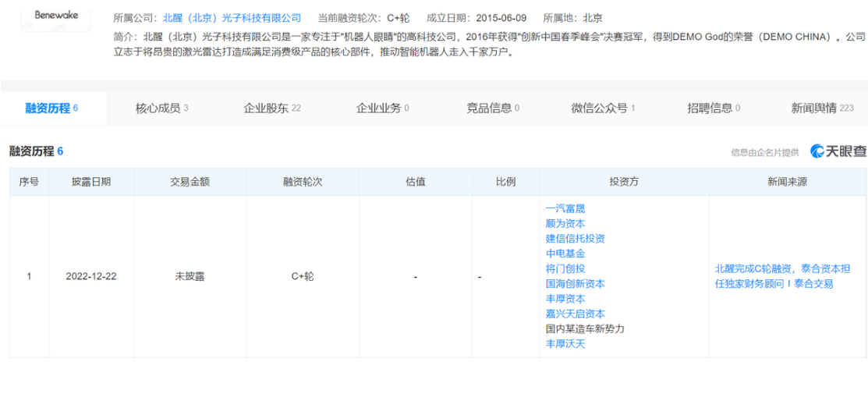Open 北醒（北京）光子科技有限公司 company link

tap(232, 18)
